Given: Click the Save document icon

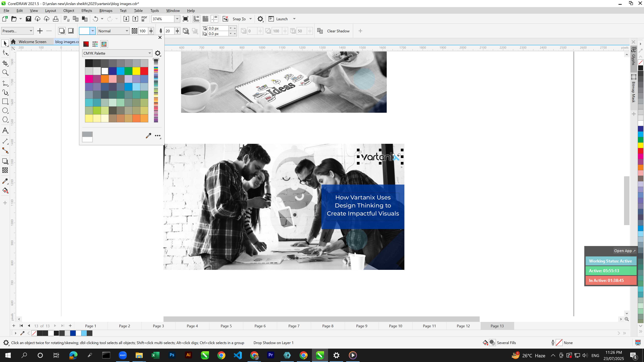Looking at the screenshot, I should click(29, 19).
